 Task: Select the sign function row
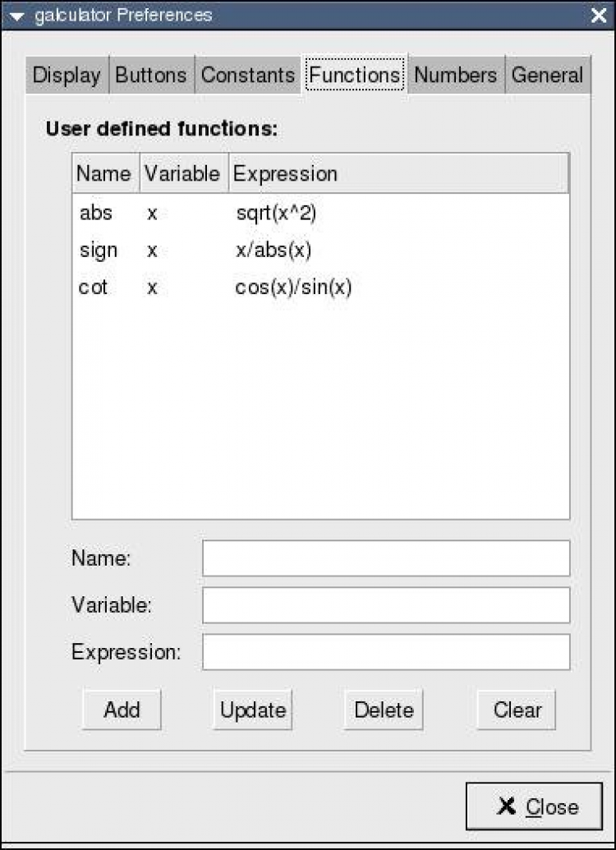(x=99, y=250)
